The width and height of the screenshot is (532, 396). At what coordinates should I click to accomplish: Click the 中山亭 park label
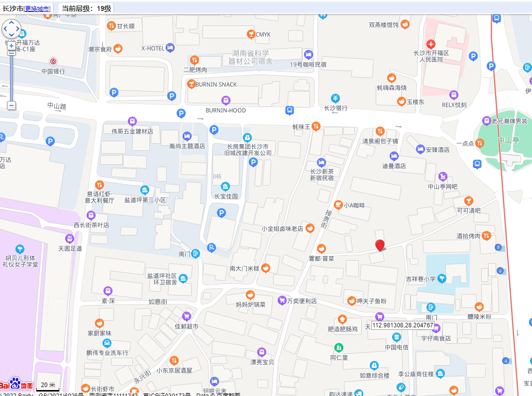pos(508,140)
